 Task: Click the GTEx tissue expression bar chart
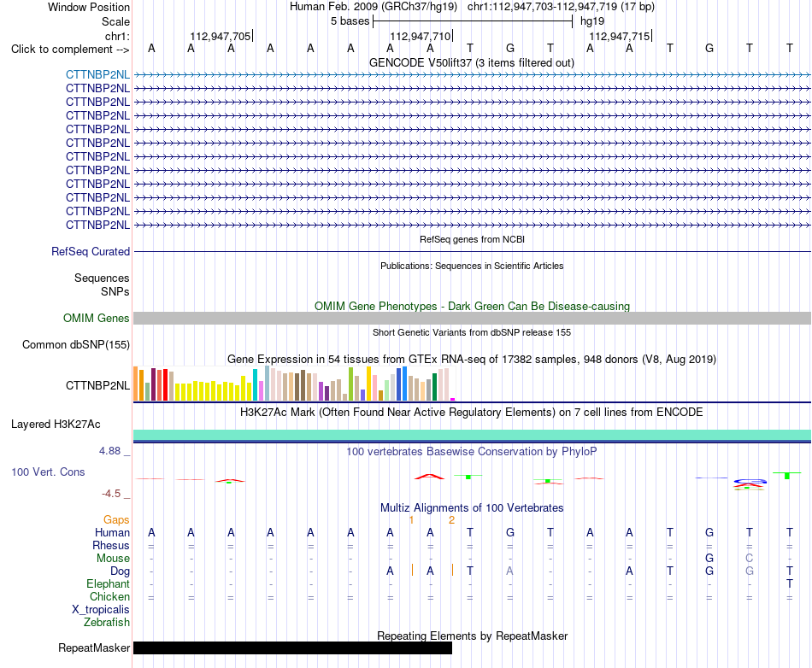294,384
